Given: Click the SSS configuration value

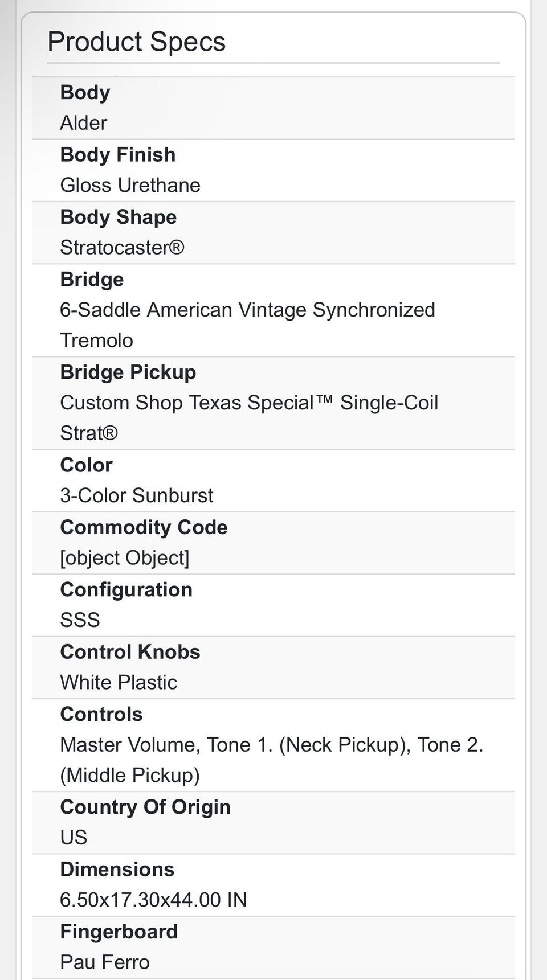Looking at the screenshot, I should pos(80,620).
